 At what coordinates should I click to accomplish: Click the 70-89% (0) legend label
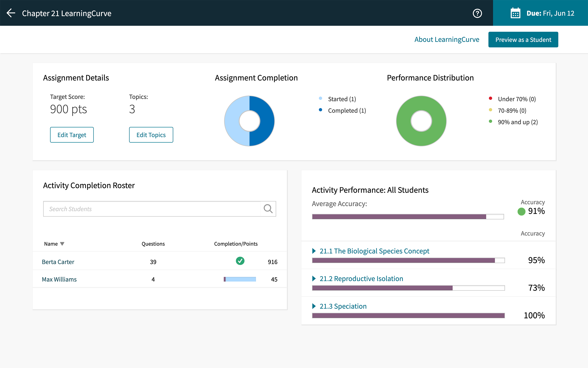(x=512, y=110)
